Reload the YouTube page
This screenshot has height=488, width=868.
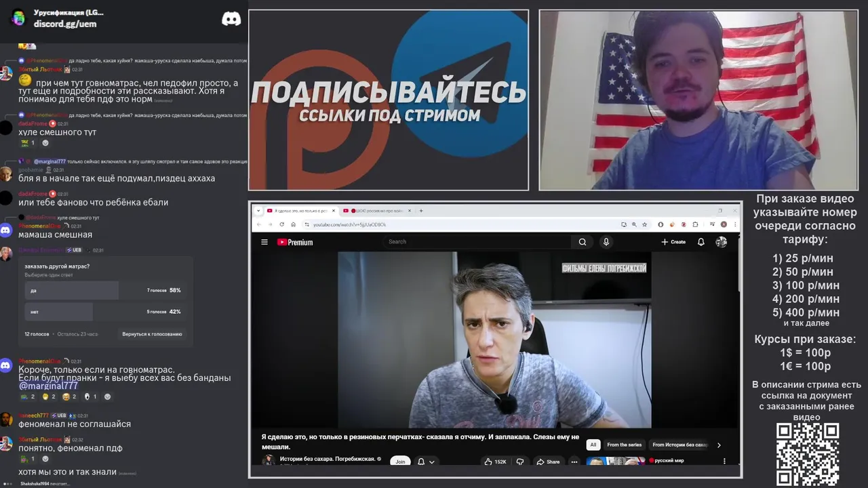[x=281, y=224]
